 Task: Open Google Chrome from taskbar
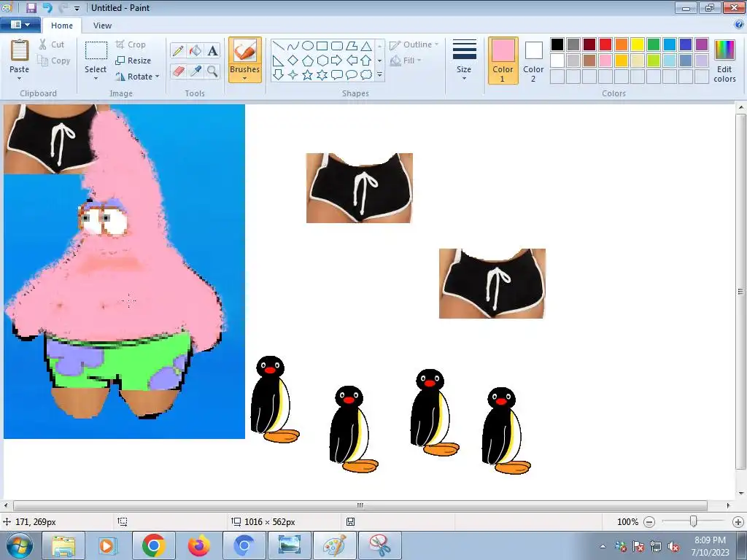pos(153,545)
